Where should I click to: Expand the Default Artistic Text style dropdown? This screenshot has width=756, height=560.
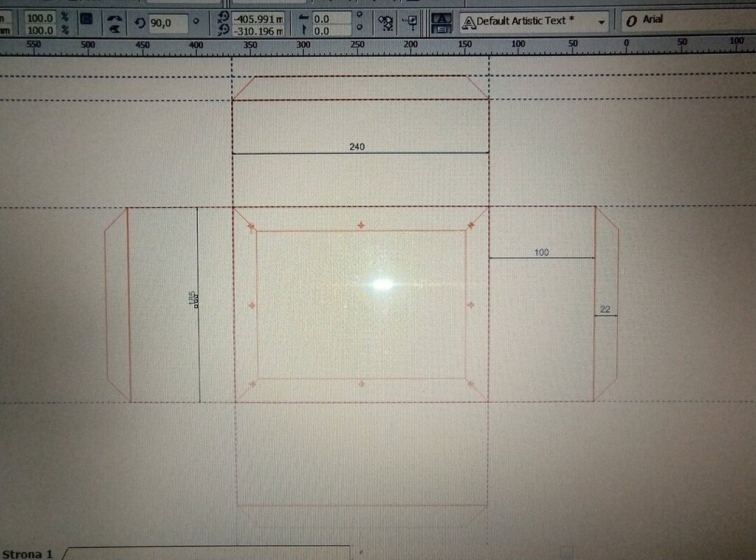point(602,22)
